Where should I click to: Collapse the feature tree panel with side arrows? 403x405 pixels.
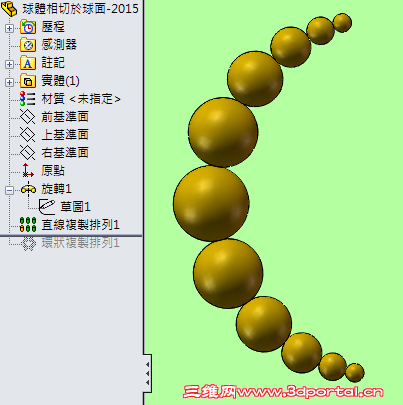click(x=148, y=374)
